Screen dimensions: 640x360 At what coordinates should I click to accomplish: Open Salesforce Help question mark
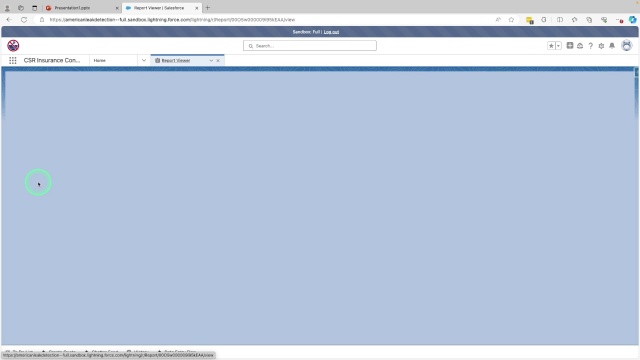[591, 46]
